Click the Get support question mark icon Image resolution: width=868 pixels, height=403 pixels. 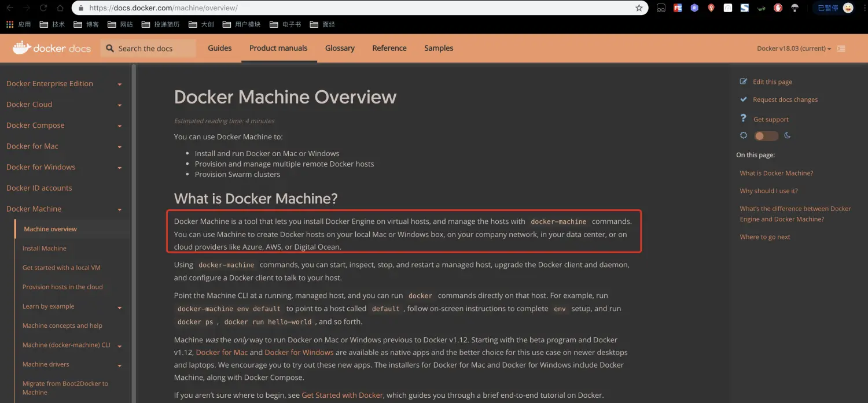coord(744,118)
